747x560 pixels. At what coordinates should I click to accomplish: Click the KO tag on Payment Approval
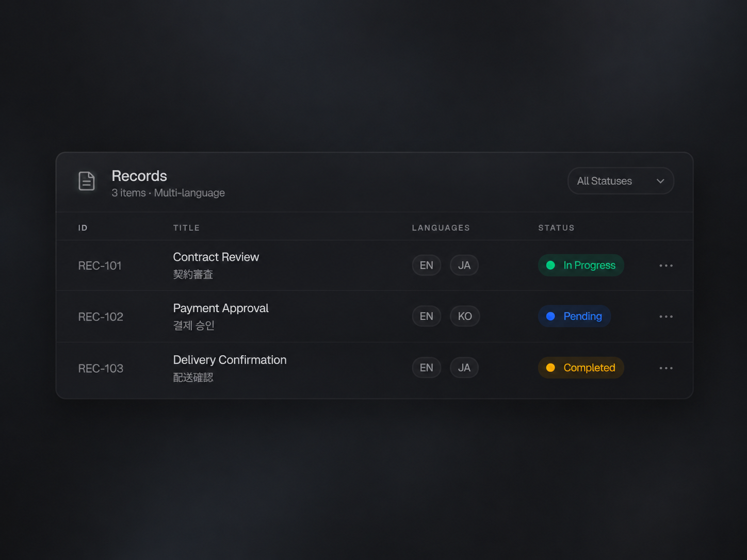click(x=465, y=316)
